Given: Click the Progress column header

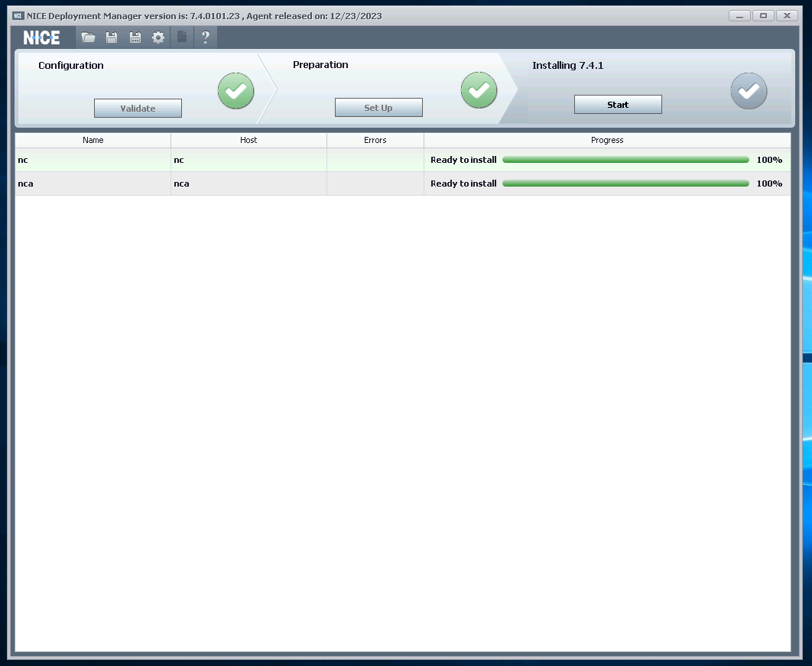Looking at the screenshot, I should click(x=607, y=140).
